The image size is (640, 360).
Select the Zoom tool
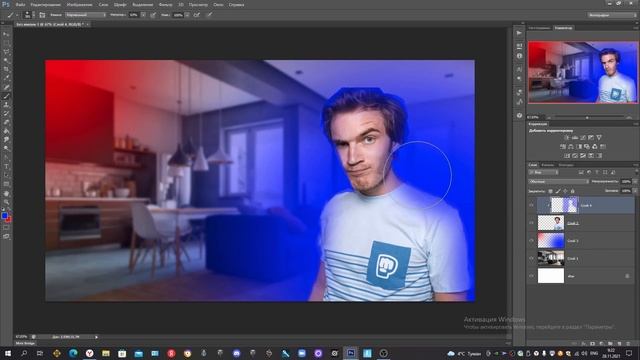click(x=6, y=202)
